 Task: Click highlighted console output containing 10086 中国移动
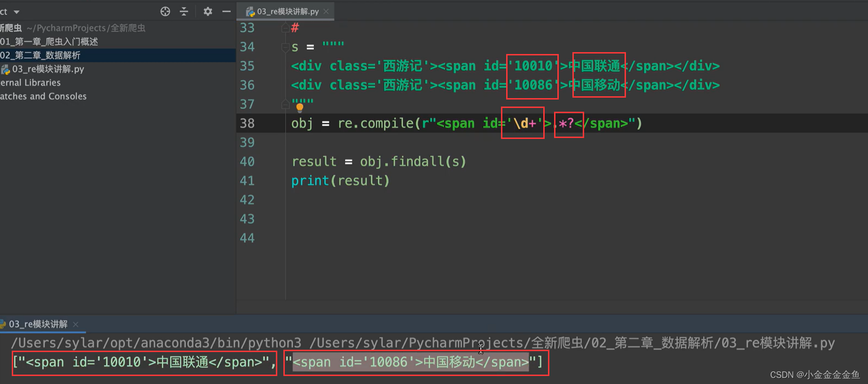click(x=411, y=362)
